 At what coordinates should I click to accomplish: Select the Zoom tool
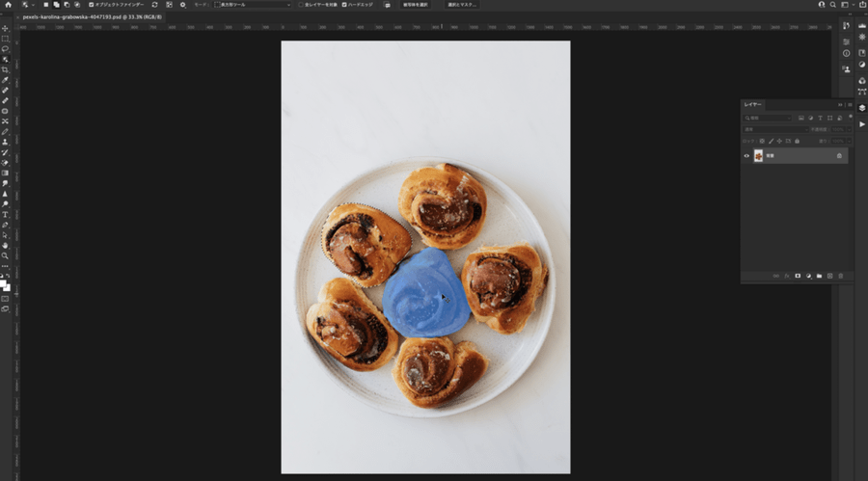click(5, 255)
